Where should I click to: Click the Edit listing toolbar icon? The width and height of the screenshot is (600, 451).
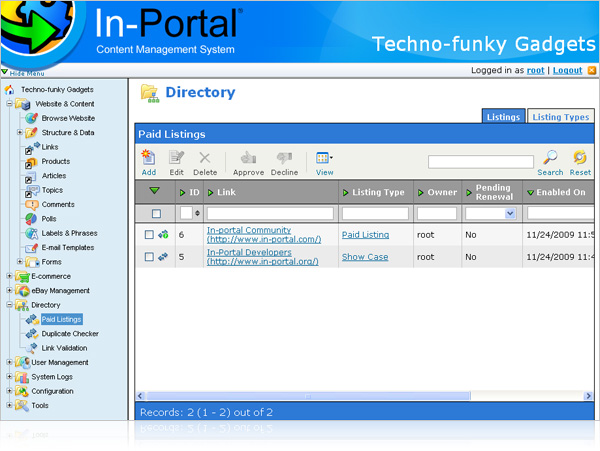(x=176, y=158)
